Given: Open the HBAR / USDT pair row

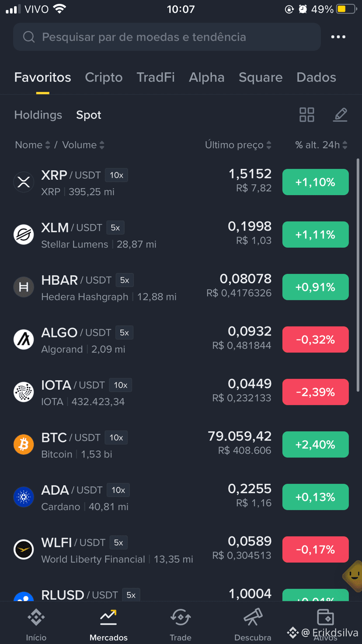Looking at the screenshot, I should (x=181, y=287).
